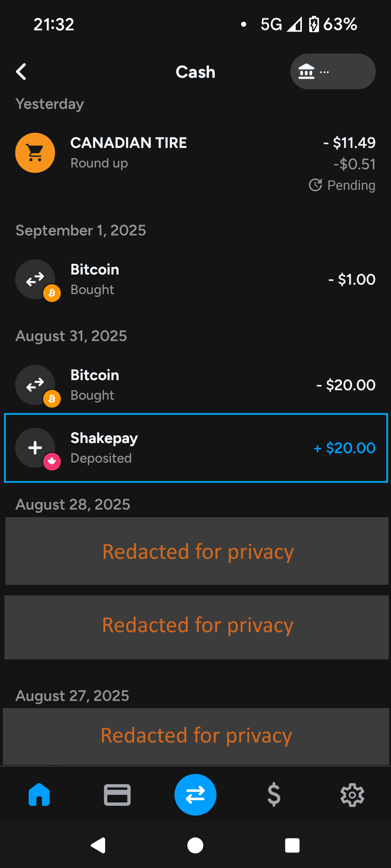Tap the August 31 Bitcoin exchange icon
391x868 pixels.
tap(35, 385)
